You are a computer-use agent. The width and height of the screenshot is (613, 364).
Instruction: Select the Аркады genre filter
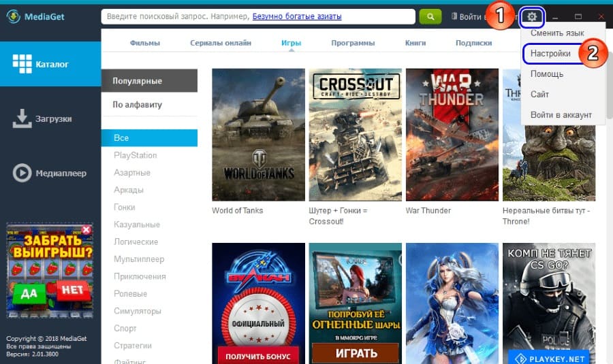pyautogui.click(x=129, y=190)
